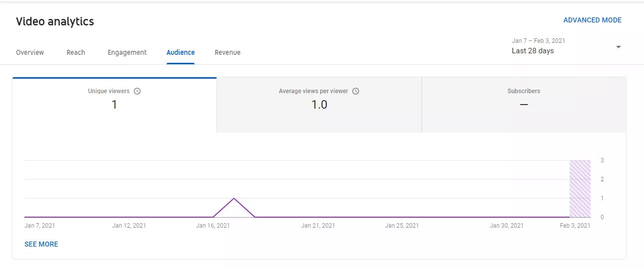The image size is (644, 268).
Task: Click the clock icon beside Unique viewers
Action: click(137, 91)
